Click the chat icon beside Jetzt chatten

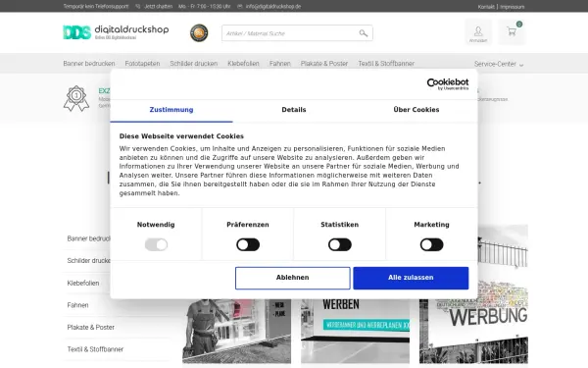pos(137,7)
